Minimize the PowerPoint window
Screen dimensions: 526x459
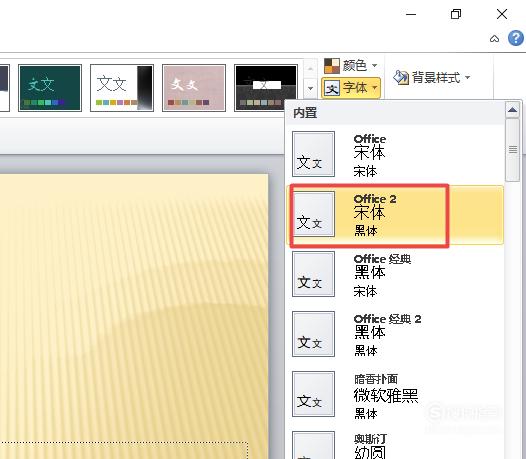coord(411,14)
